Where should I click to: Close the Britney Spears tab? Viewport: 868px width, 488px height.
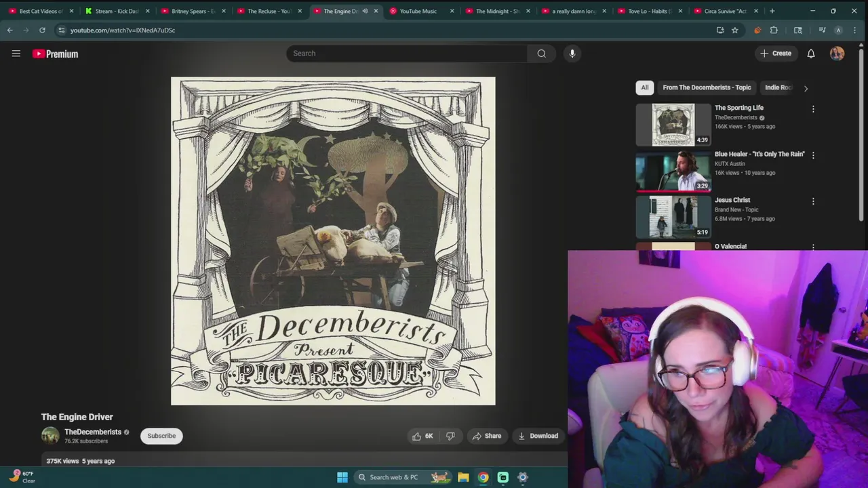(x=223, y=11)
